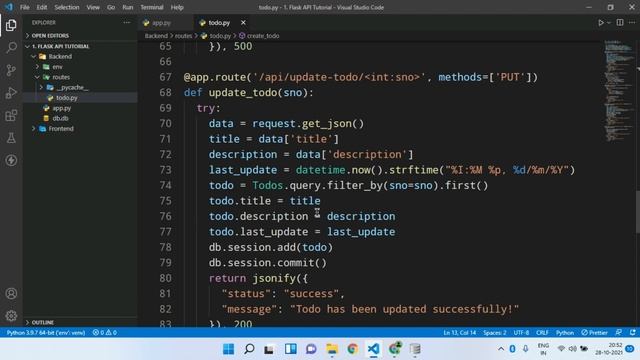Image resolution: width=640 pixels, height=360 pixels.
Task: Select todo.py in the explorer tree
Action: tap(80, 98)
